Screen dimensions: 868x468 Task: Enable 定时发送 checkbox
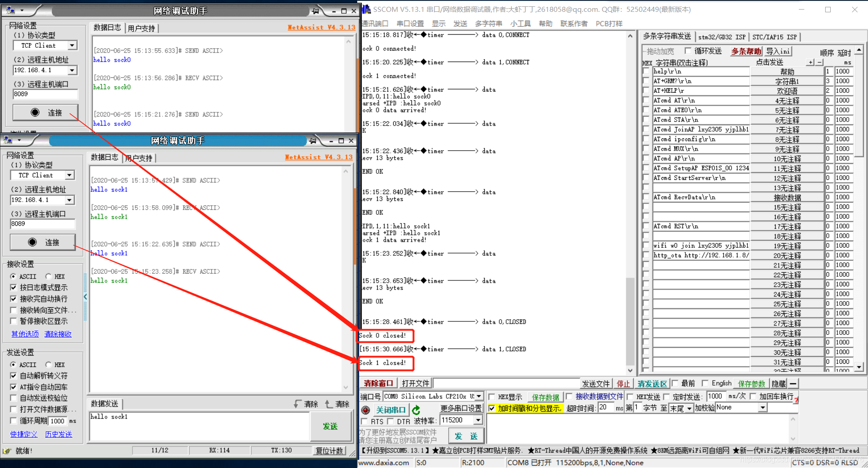tap(666, 397)
